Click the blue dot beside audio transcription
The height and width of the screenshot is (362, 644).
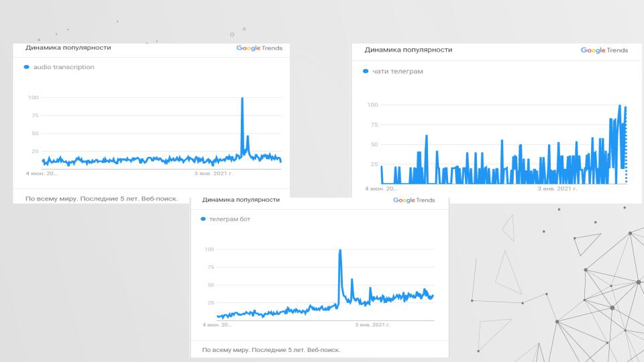point(27,67)
